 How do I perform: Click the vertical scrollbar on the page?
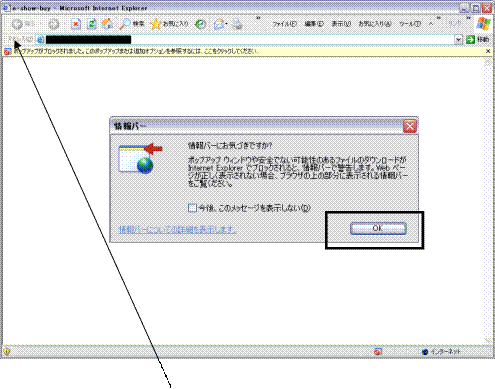(x=488, y=201)
